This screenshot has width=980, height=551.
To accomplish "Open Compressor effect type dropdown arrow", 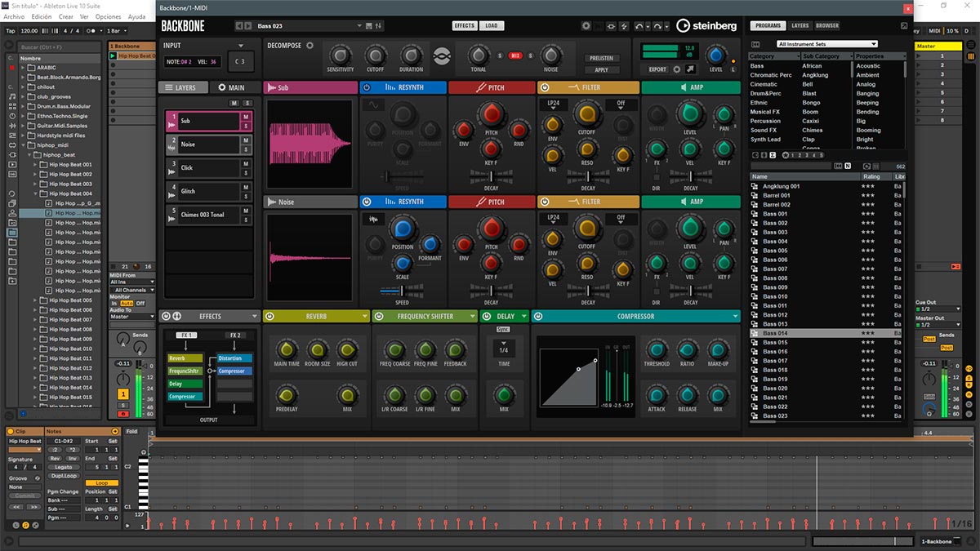I will (735, 316).
